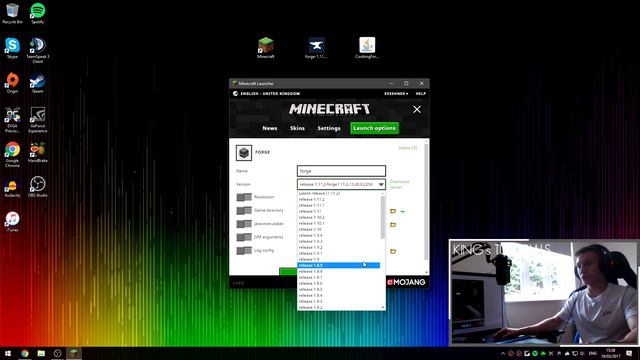Switch to the News tab
640x360 pixels.
coord(269,128)
